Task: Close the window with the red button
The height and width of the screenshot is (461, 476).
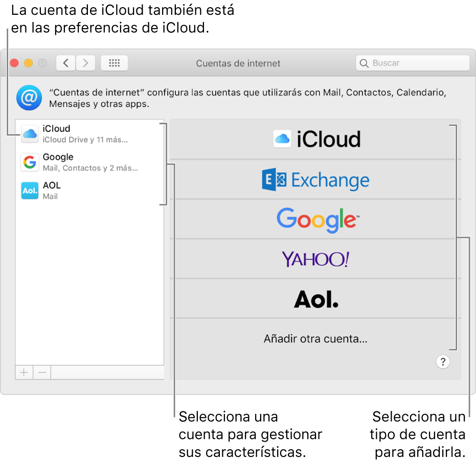Action: tap(14, 63)
